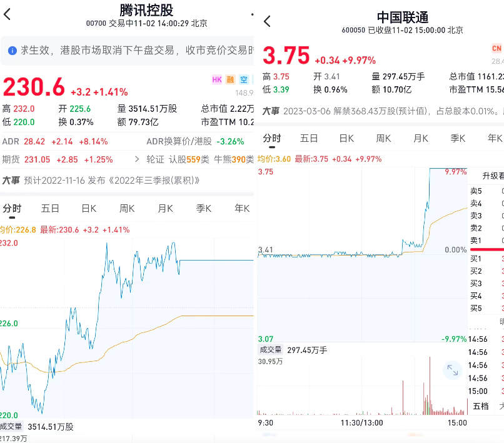The image size is (504, 443).
Task: Tap the 卖4 order book row
Action: [x=487, y=203]
